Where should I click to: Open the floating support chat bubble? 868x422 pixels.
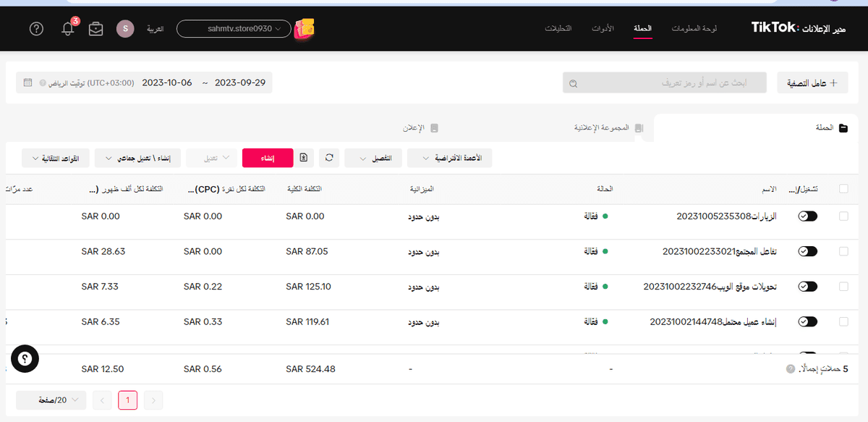pos(25,358)
